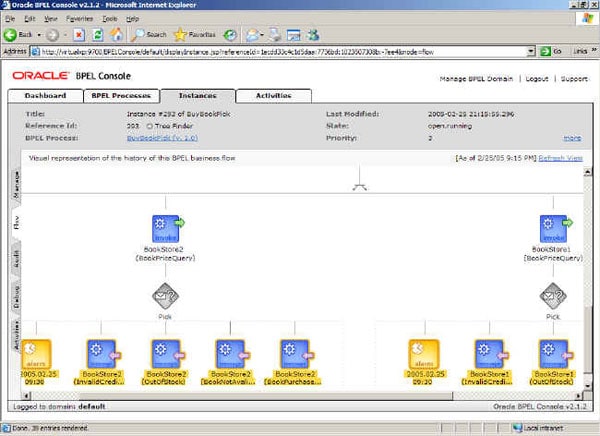This screenshot has height=436, width=600.
Task: Open the Favorites menu
Action: coord(80,18)
